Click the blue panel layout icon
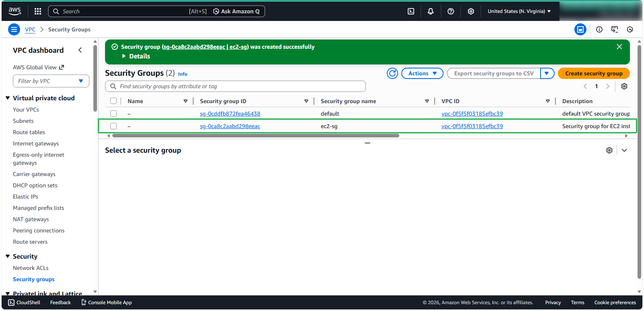The image size is (644, 311). (x=580, y=29)
